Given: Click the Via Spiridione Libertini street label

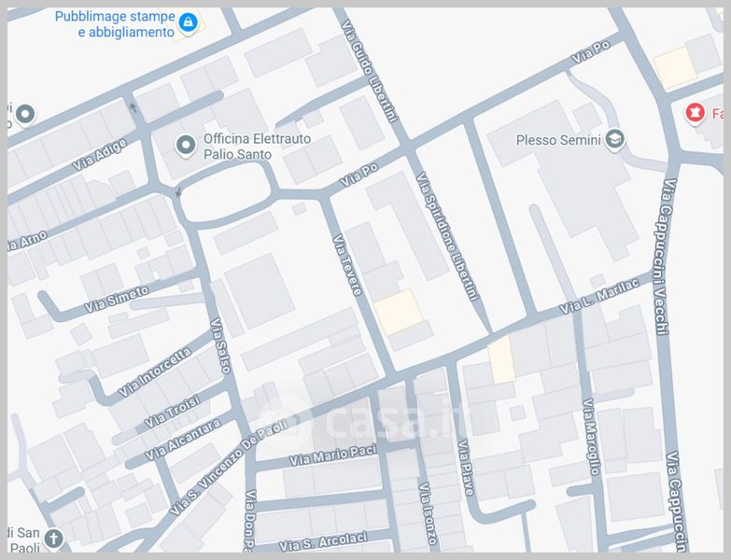Looking at the screenshot, I should (x=447, y=236).
